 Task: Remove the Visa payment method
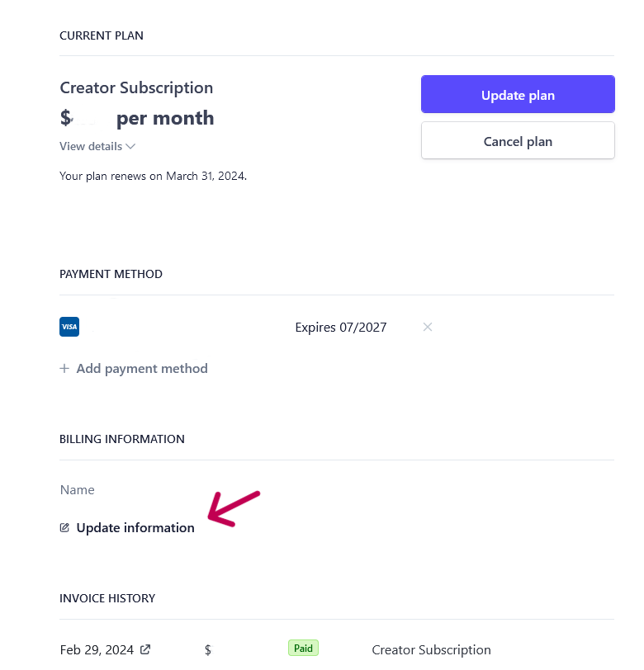pos(427,327)
